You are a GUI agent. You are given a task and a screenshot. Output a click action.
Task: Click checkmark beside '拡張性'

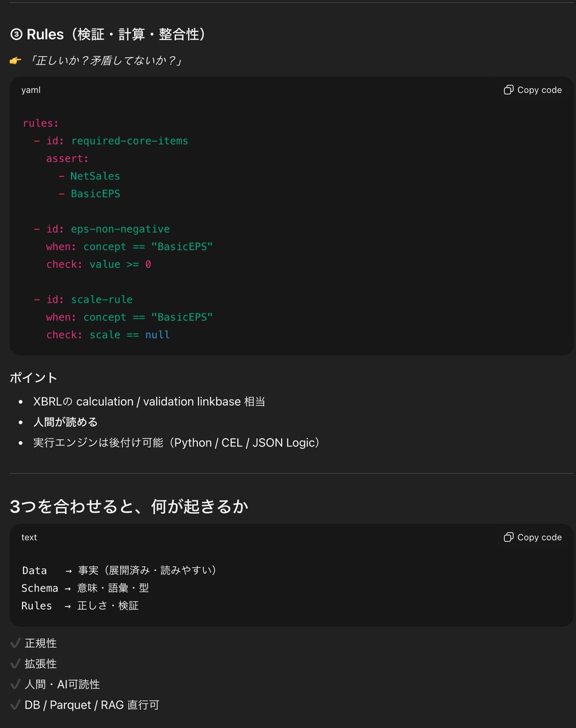pyautogui.click(x=16, y=664)
